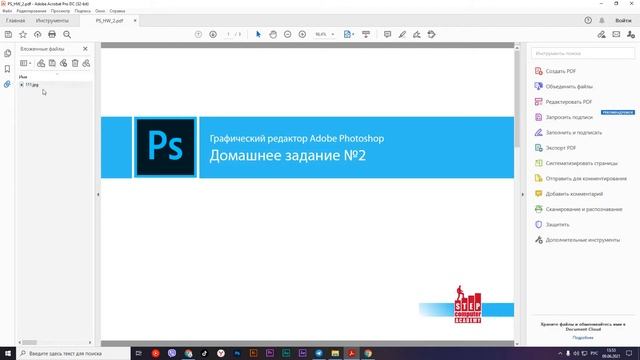Zoom out with the minus circle icon
The height and width of the screenshot is (360, 640).
coord(288,34)
